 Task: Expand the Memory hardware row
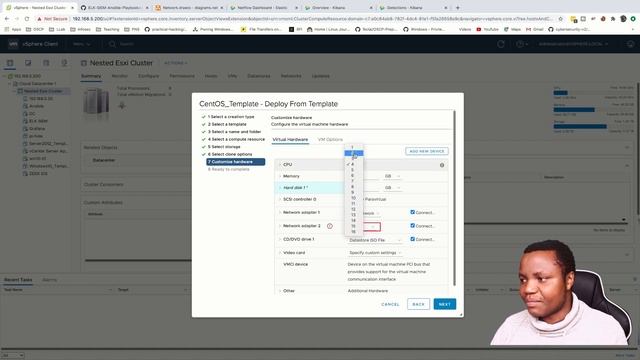[280, 176]
